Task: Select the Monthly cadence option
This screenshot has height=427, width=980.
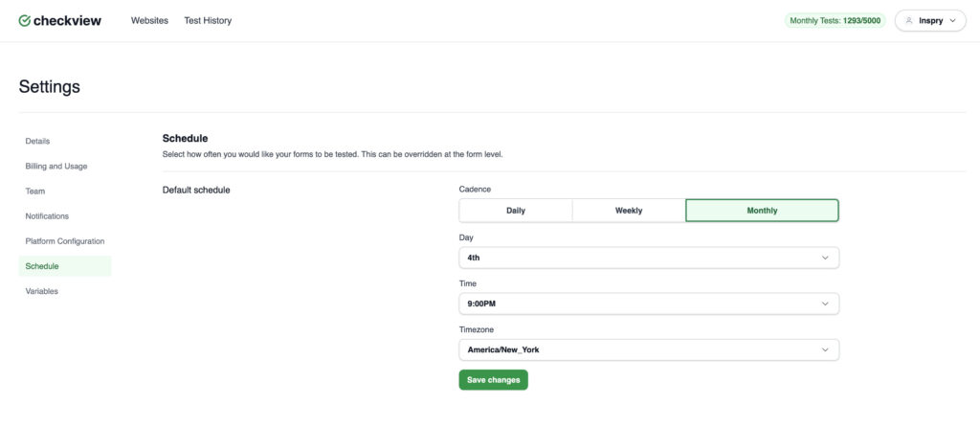Action: (x=762, y=211)
